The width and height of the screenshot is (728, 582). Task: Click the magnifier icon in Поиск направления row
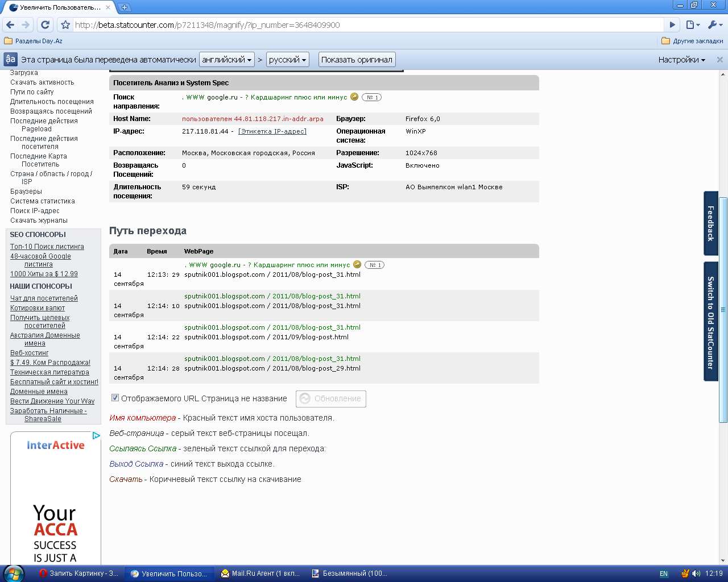(354, 97)
